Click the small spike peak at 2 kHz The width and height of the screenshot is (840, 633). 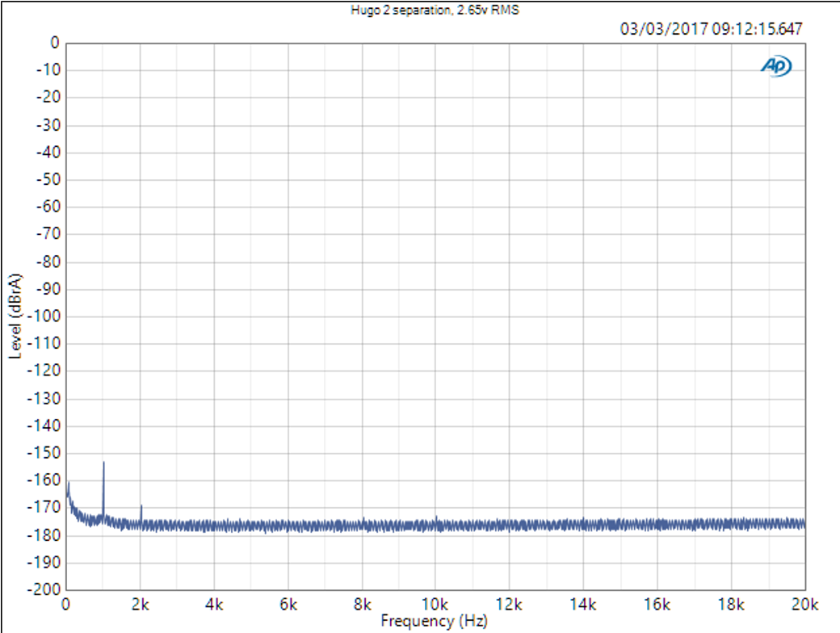(x=141, y=506)
